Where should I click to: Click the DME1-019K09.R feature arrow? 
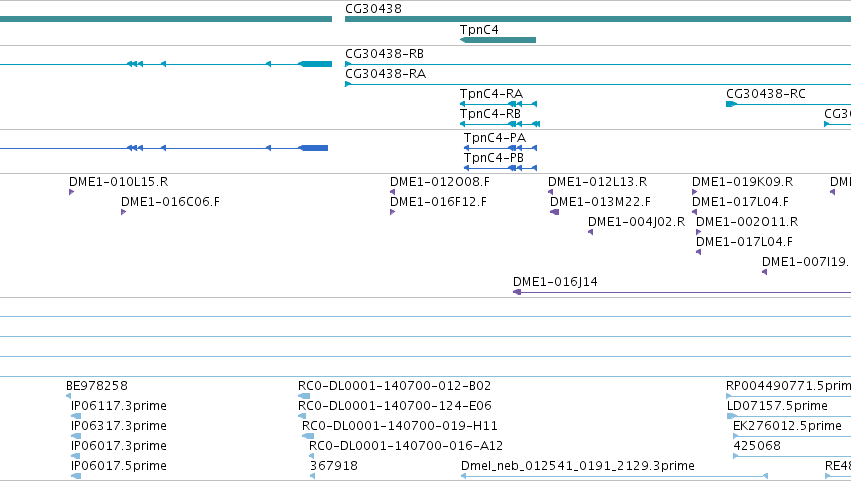(695, 192)
